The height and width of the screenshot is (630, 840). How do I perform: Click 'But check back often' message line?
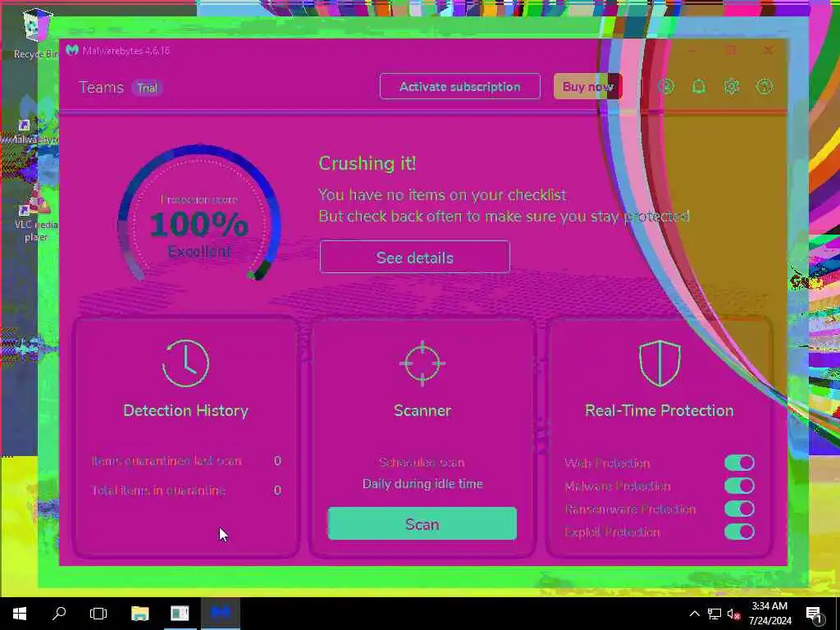(x=504, y=217)
